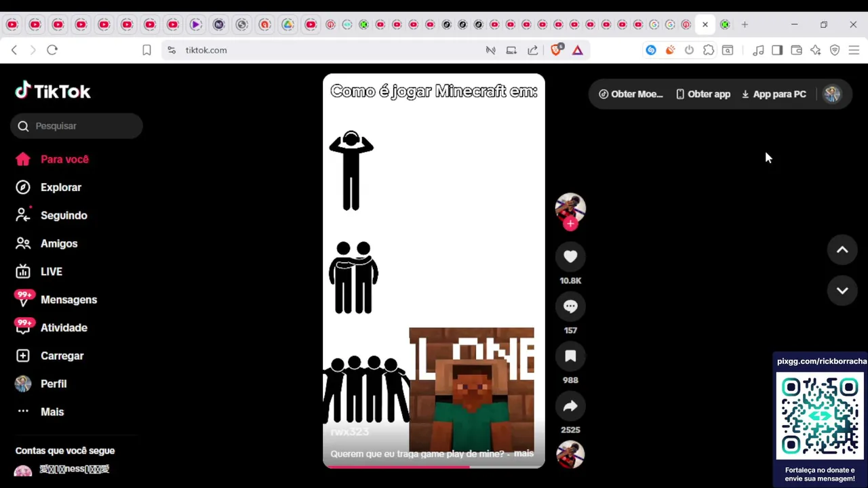This screenshot has width=868, height=488.
Task: Open the music note playlist icon
Action: click(758, 50)
